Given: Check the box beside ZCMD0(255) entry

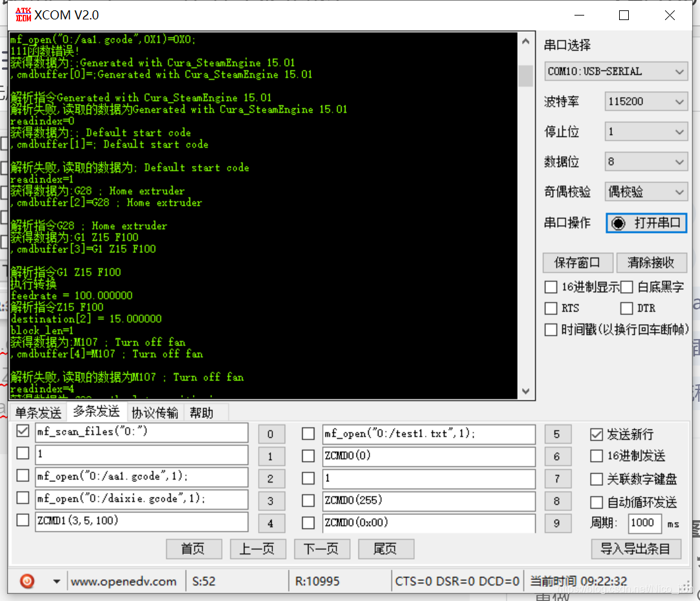Looking at the screenshot, I should click(308, 501).
